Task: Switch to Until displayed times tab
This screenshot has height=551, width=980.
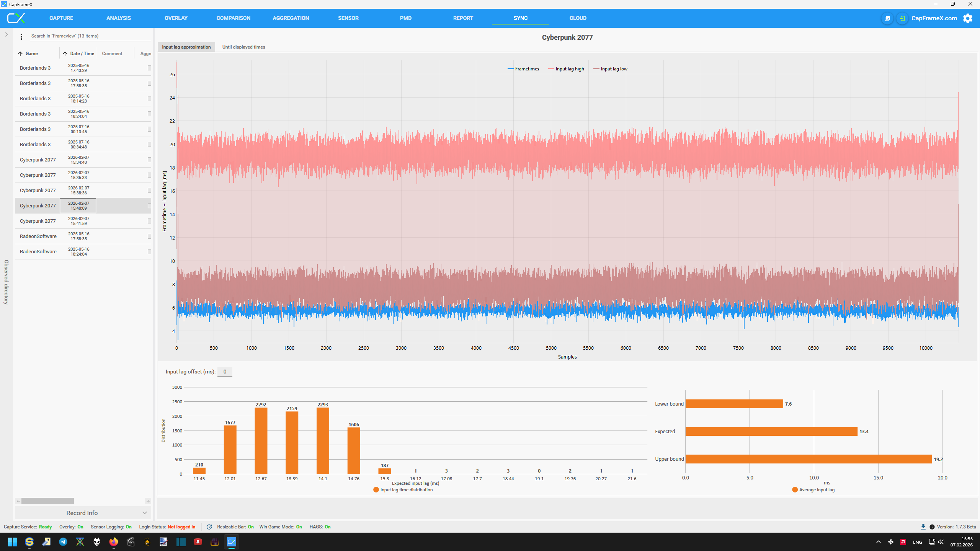Action: [x=243, y=47]
